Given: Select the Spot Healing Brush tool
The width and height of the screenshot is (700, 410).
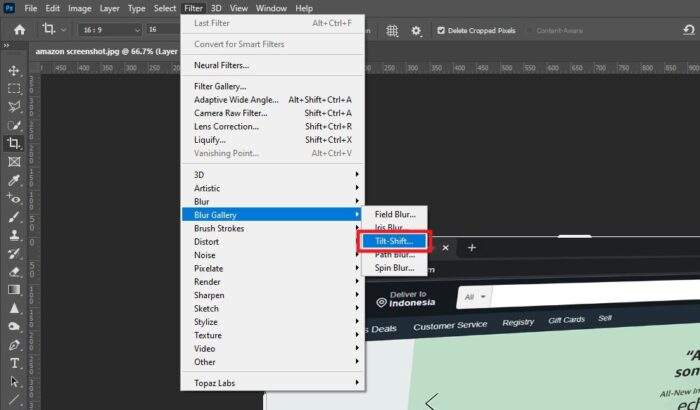Looking at the screenshot, I should point(14,198).
